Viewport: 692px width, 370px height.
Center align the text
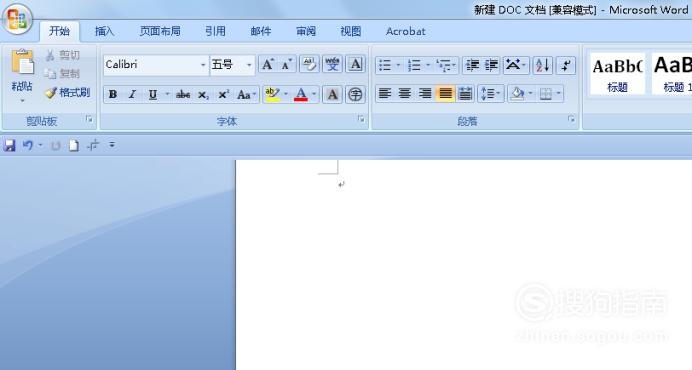tap(405, 94)
